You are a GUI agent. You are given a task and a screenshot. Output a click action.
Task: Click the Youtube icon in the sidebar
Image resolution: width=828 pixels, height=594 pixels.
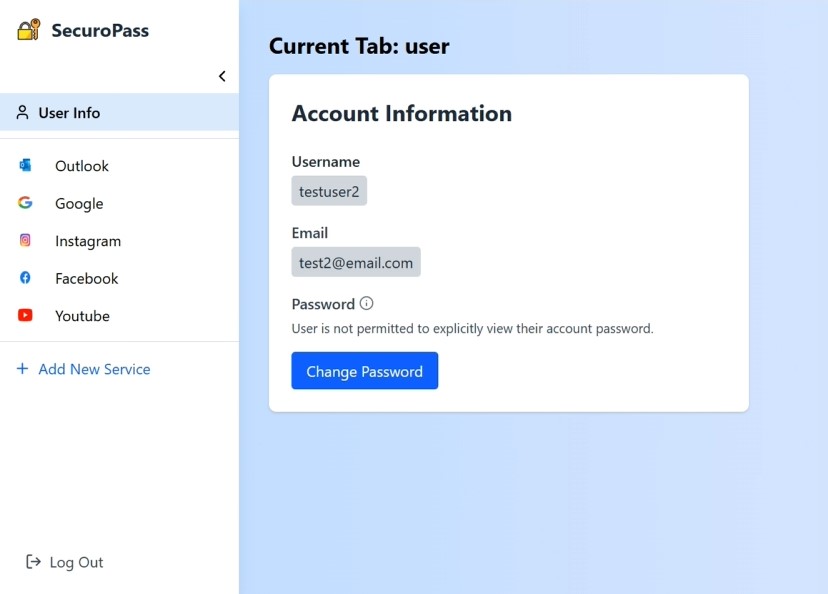(x=24, y=315)
